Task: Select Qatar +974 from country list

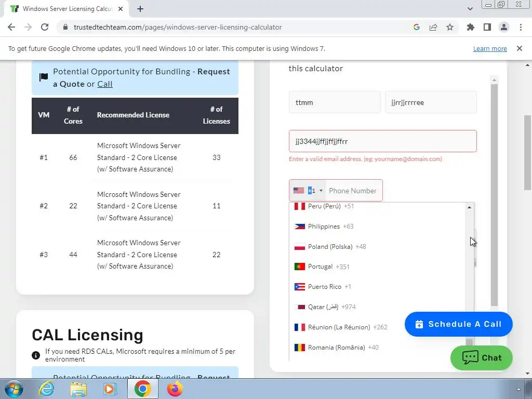Action: [x=377, y=307]
